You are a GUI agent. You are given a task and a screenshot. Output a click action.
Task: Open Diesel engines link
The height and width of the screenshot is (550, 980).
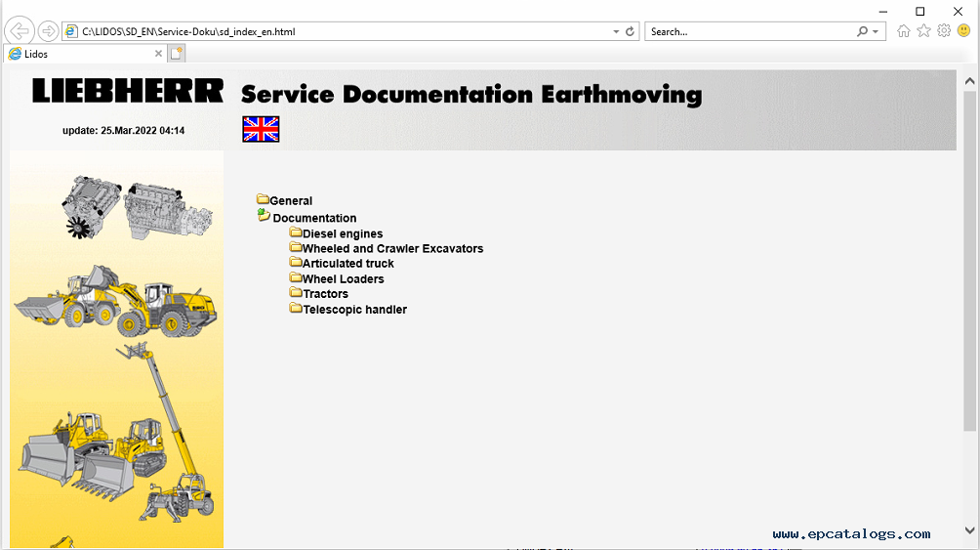click(x=343, y=234)
